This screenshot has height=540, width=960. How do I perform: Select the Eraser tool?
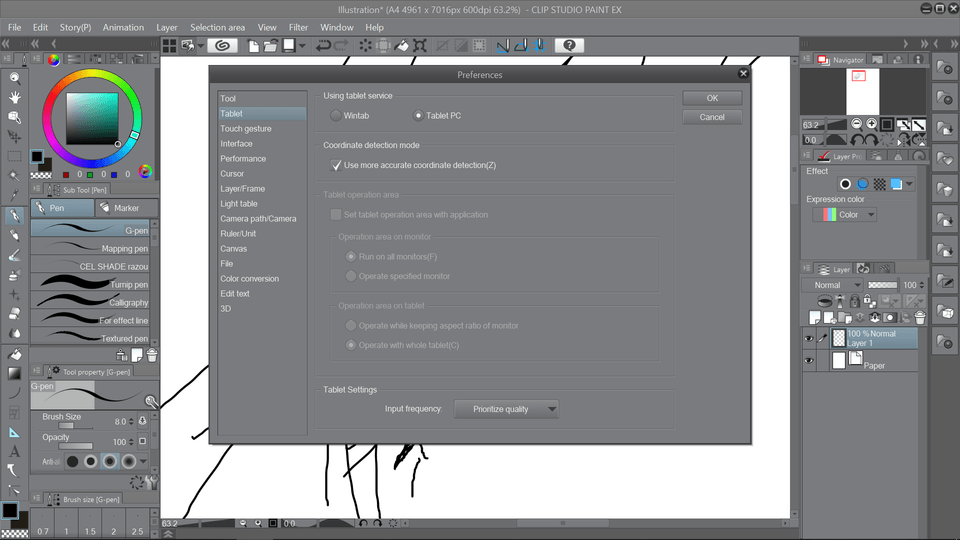click(14, 314)
